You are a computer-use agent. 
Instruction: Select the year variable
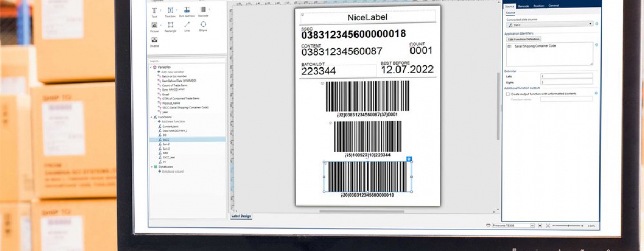pyautogui.click(x=164, y=112)
